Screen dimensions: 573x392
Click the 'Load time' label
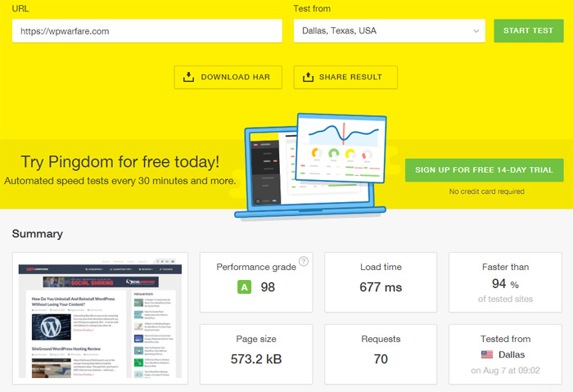coord(381,267)
